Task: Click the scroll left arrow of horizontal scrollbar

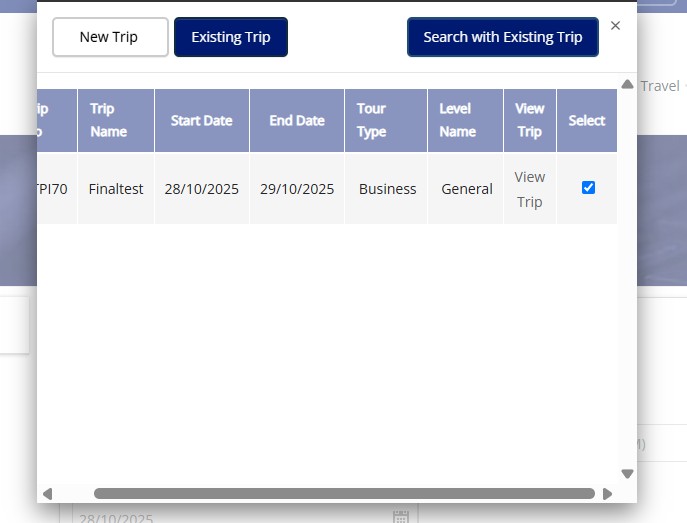Action: [48, 494]
